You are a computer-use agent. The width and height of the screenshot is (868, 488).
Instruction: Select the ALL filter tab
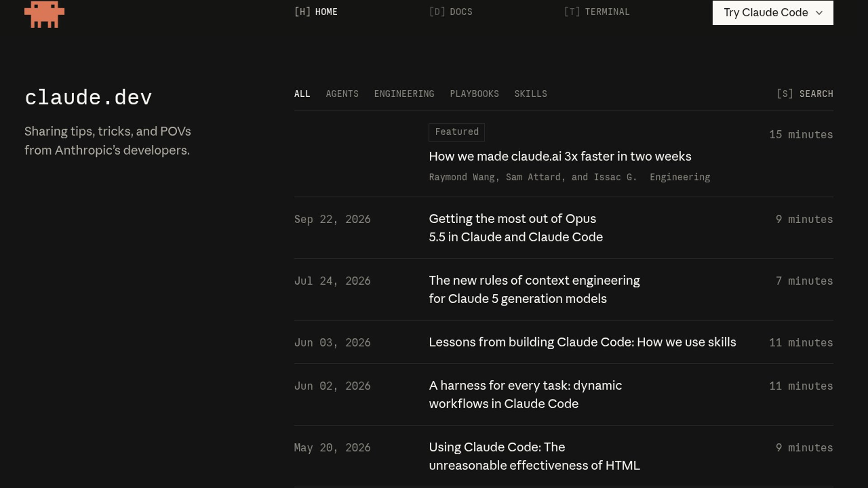(302, 94)
